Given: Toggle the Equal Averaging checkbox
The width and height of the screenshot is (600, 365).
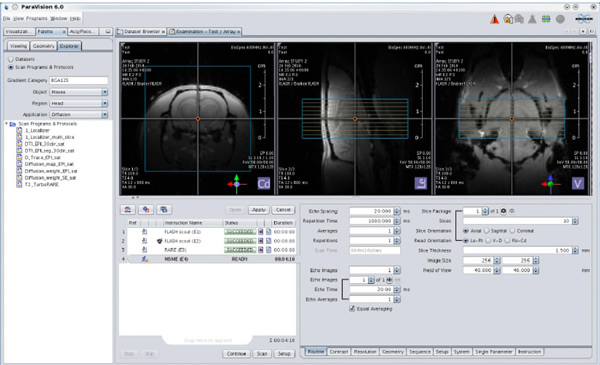Looking at the screenshot, I should tap(352, 308).
